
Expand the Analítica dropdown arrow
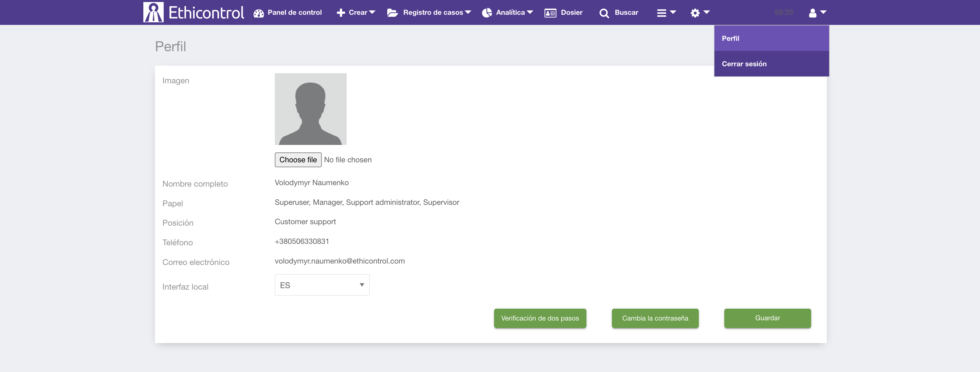530,12
